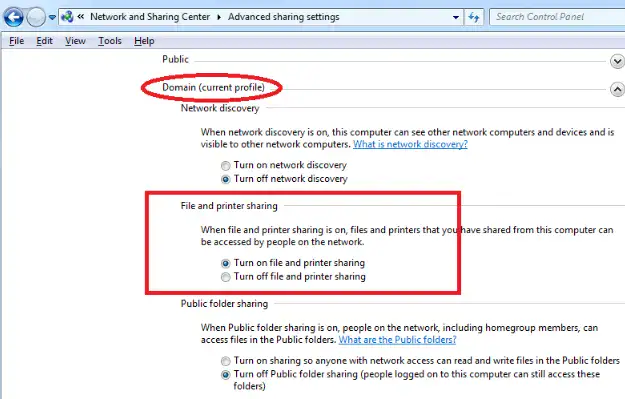This screenshot has height=399, width=625.
Task: Open the View menu
Action: pos(75,41)
